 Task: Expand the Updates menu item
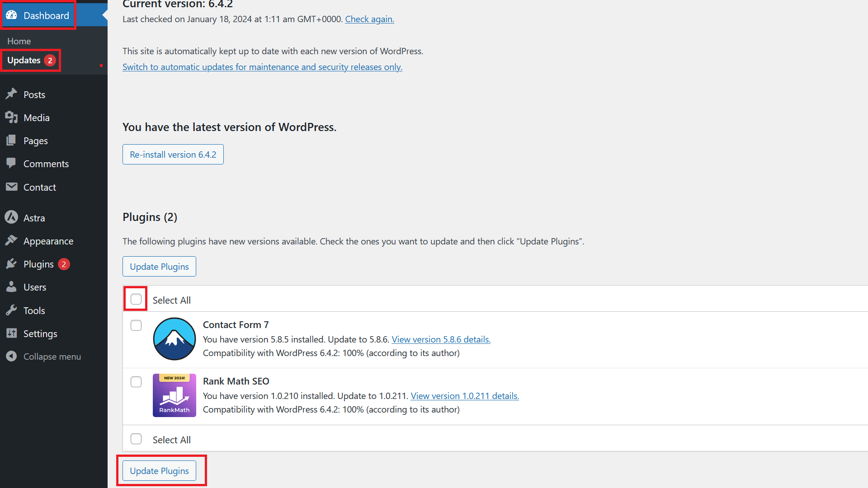30,60
